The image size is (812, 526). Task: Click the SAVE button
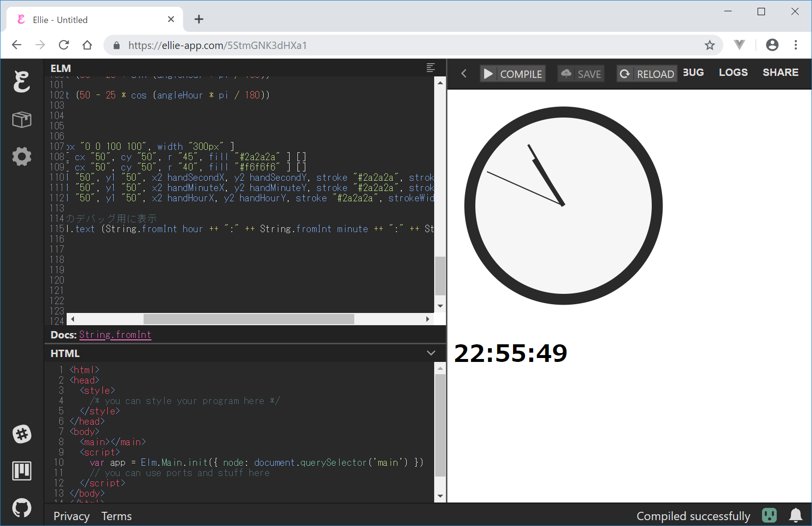pyautogui.click(x=581, y=74)
